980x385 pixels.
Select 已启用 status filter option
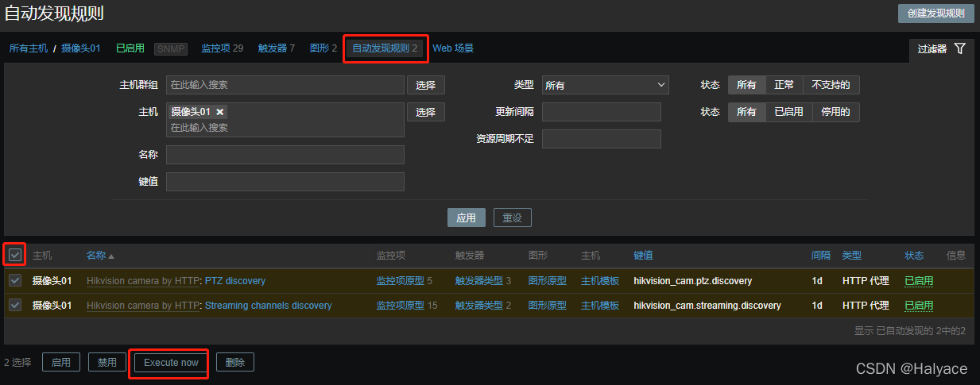[x=789, y=112]
